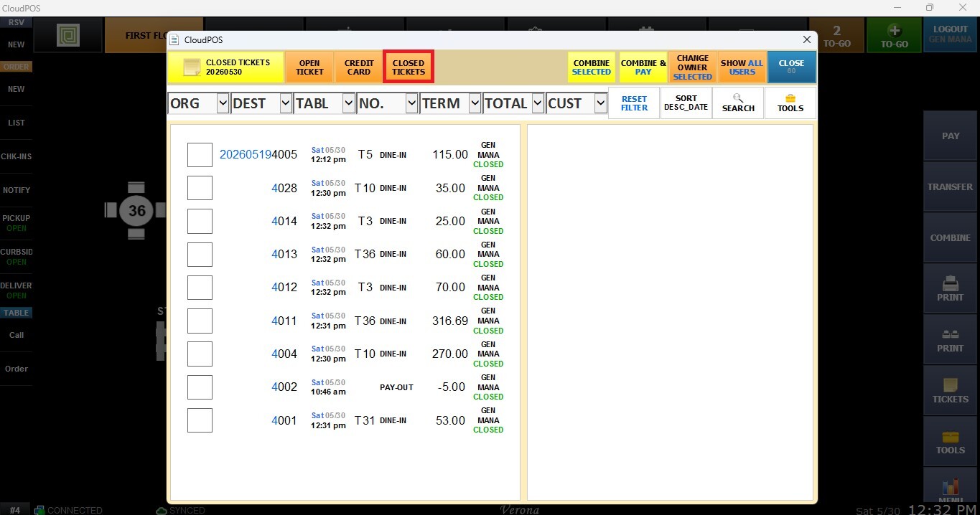This screenshot has height=515, width=980.
Task: Open the 2 TO-GO orders button
Action: (x=836, y=35)
